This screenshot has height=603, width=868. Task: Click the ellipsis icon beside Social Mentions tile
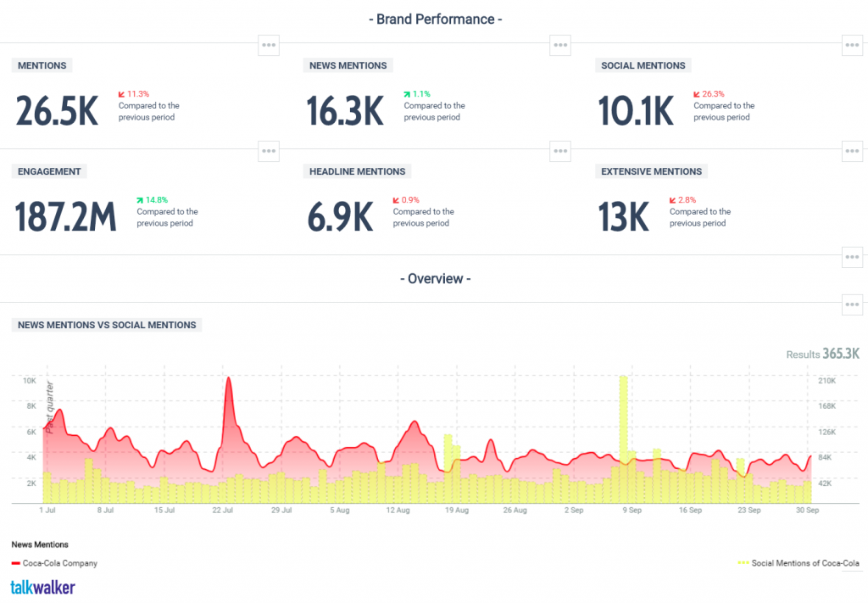pyautogui.click(x=852, y=45)
